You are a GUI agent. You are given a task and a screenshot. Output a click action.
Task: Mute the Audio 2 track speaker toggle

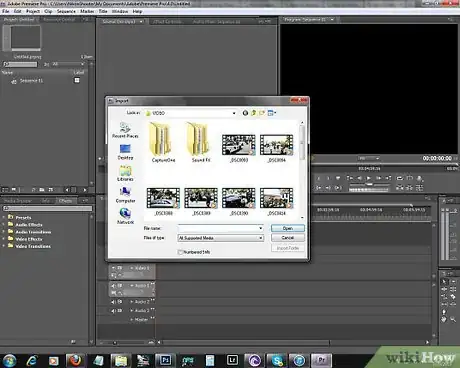(113, 302)
